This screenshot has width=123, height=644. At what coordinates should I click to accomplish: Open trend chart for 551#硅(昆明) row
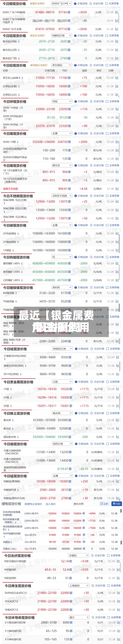tap(118, 374)
